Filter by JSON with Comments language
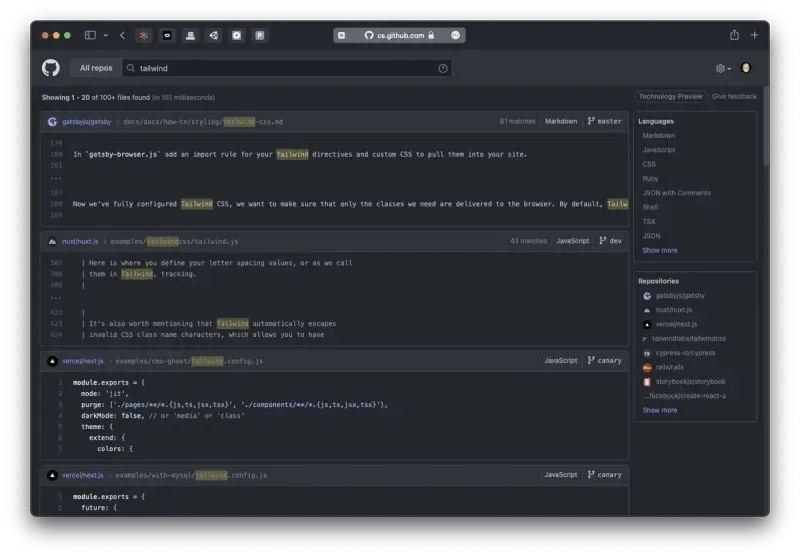The image size is (800, 557). pos(676,193)
